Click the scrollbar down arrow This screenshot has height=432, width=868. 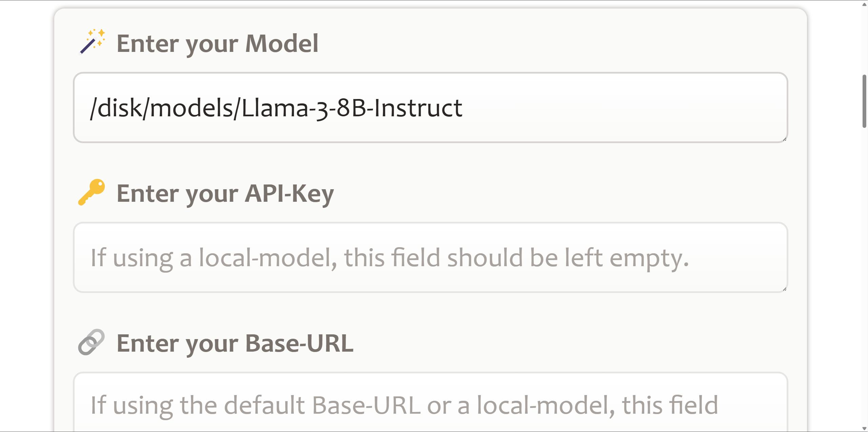864,428
